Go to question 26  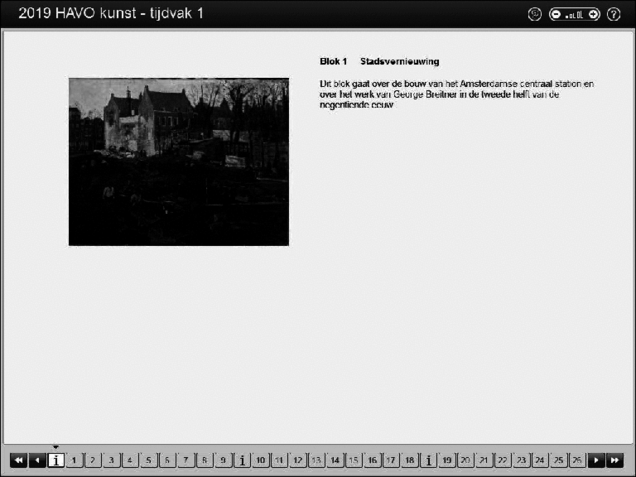578,460
